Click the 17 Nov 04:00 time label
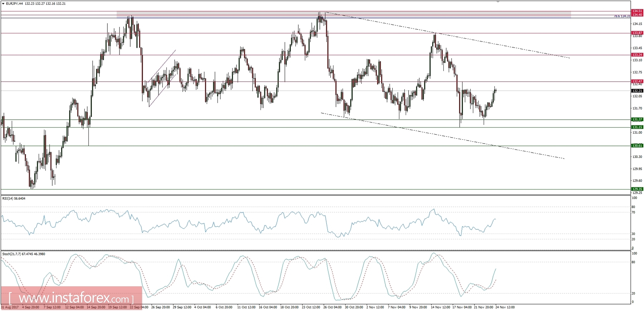644x311 pixels. pos(462,307)
